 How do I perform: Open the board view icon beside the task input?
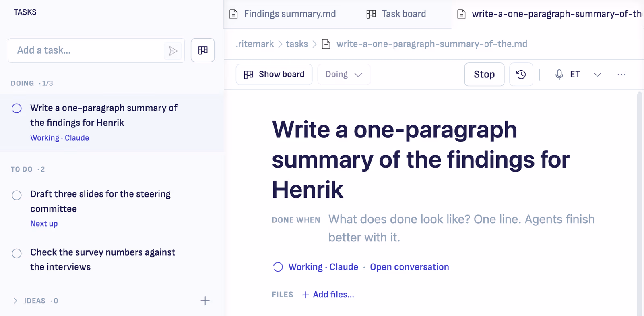pos(203,50)
